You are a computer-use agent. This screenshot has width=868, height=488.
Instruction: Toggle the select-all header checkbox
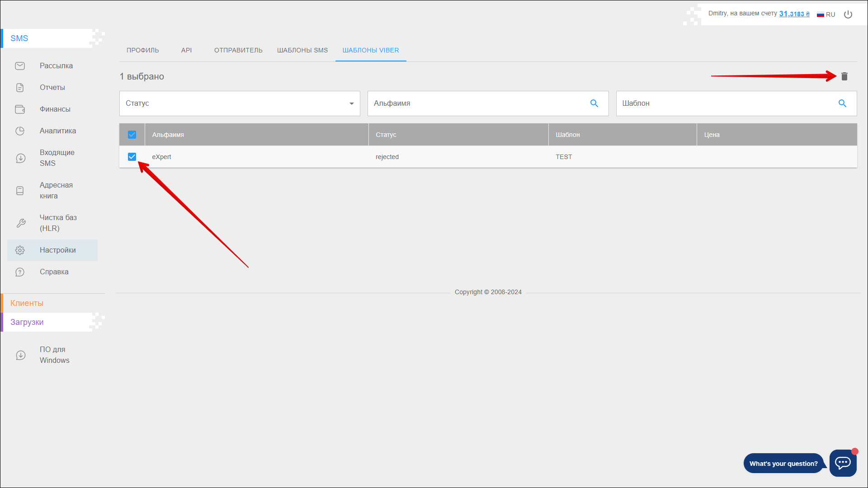132,135
